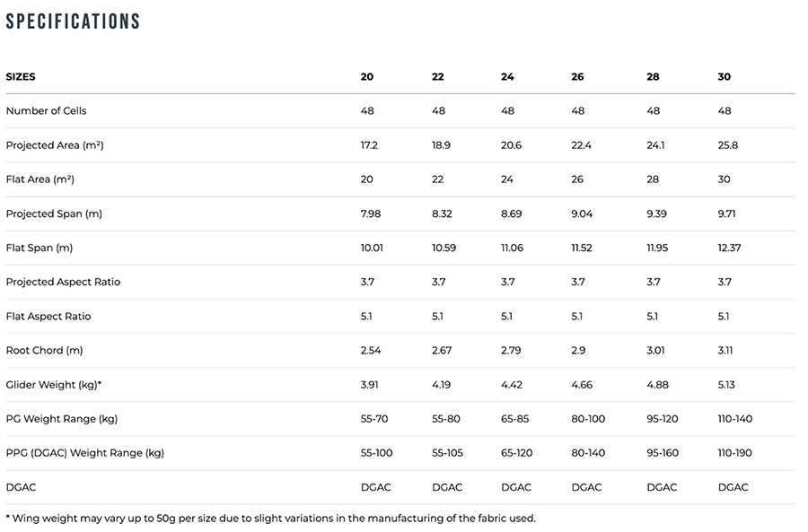Select the flat span value 12.37
The height and width of the screenshot is (532, 808).
[x=732, y=248]
